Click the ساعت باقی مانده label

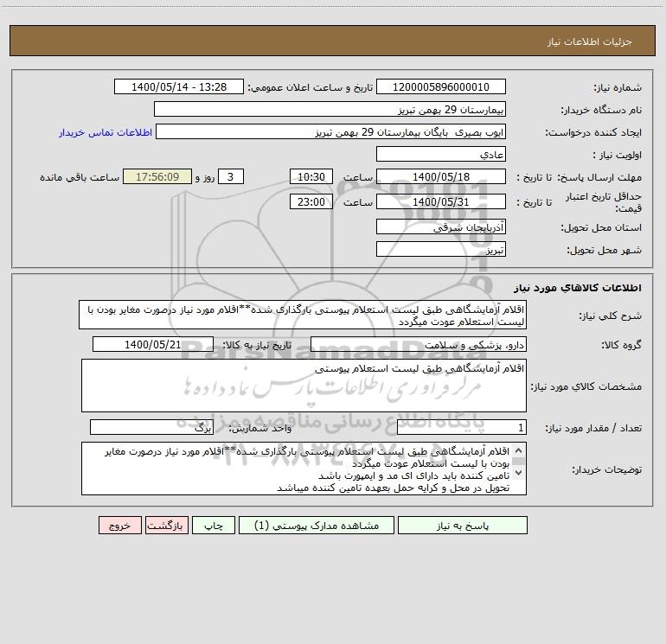coord(80,177)
